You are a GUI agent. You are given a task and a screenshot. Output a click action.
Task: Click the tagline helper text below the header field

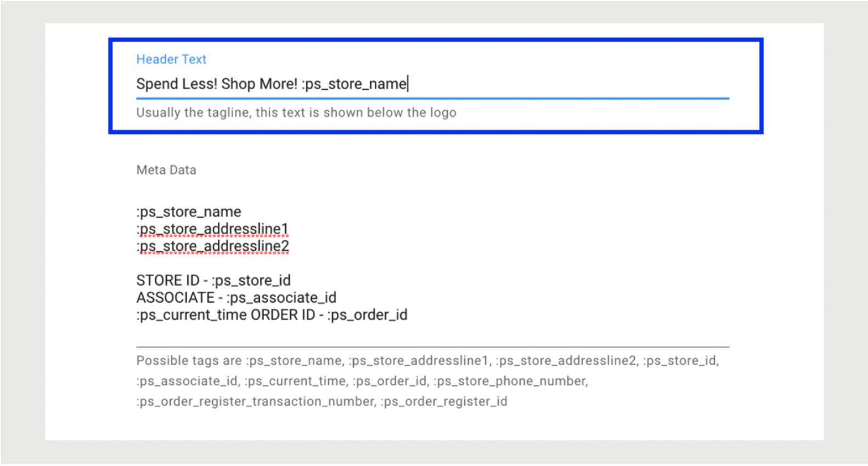click(296, 112)
